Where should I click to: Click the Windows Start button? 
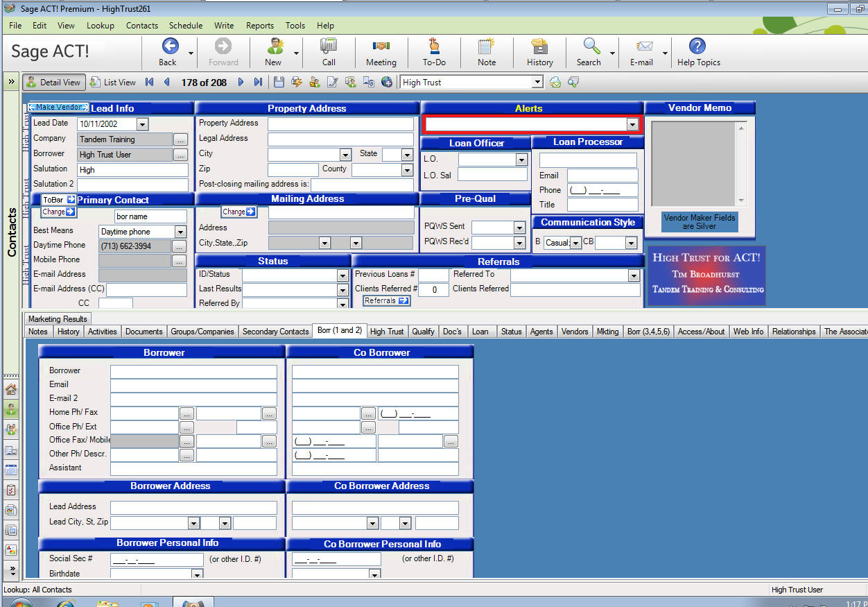[21, 602]
